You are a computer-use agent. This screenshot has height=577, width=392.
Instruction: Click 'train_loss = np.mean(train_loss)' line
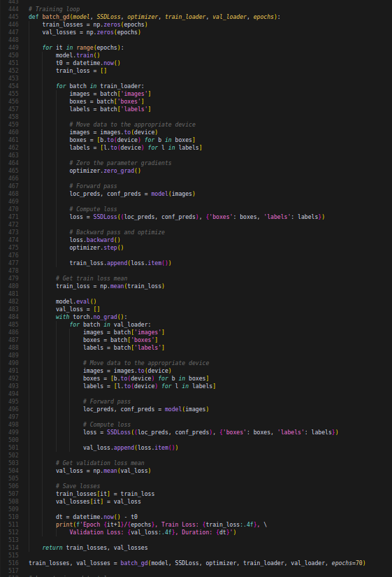coord(110,286)
